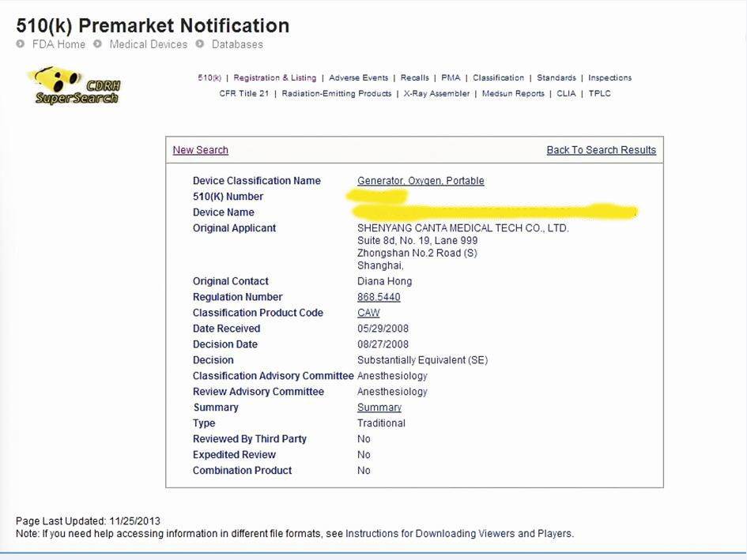
Task: Select the 510(k) navigation item
Action: [x=209, y=77]
